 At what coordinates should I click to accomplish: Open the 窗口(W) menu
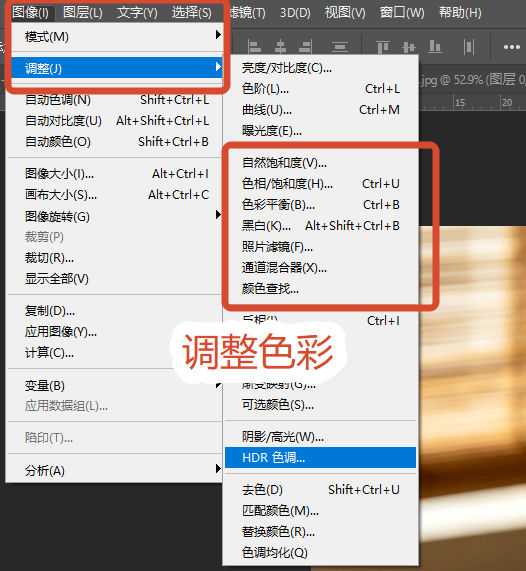coord(402,13)
